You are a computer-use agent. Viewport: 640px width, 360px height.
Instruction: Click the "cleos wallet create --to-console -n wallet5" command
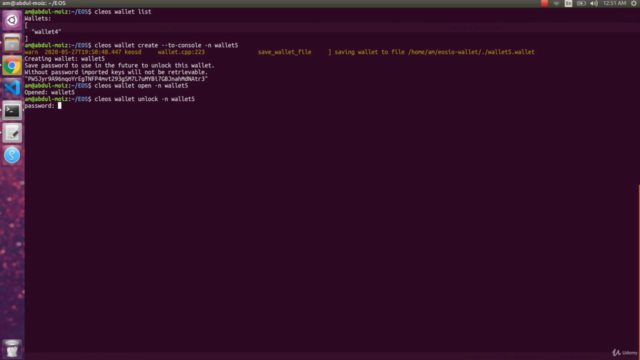click(166, 45)
